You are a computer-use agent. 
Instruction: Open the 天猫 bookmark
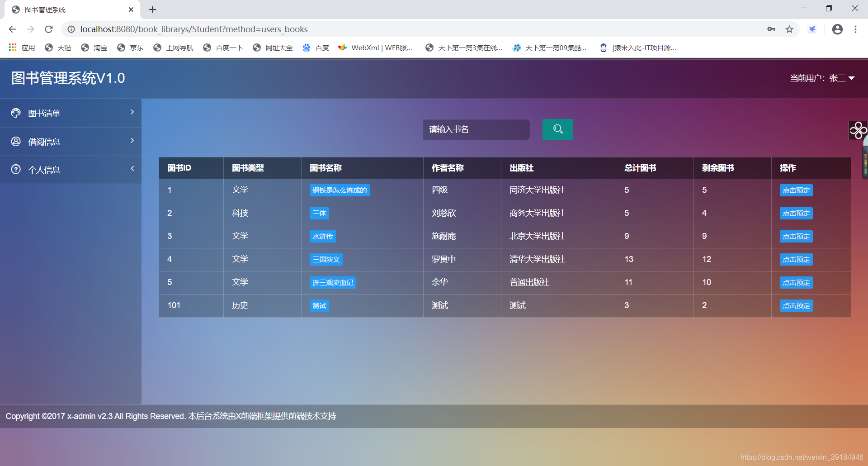[58, 48]
